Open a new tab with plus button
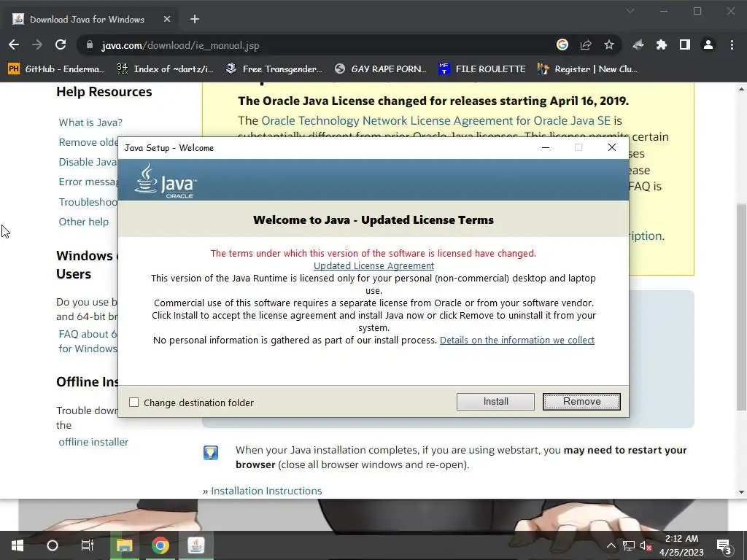747x560 pixels. pyautogui.click(x=194, y=19)
